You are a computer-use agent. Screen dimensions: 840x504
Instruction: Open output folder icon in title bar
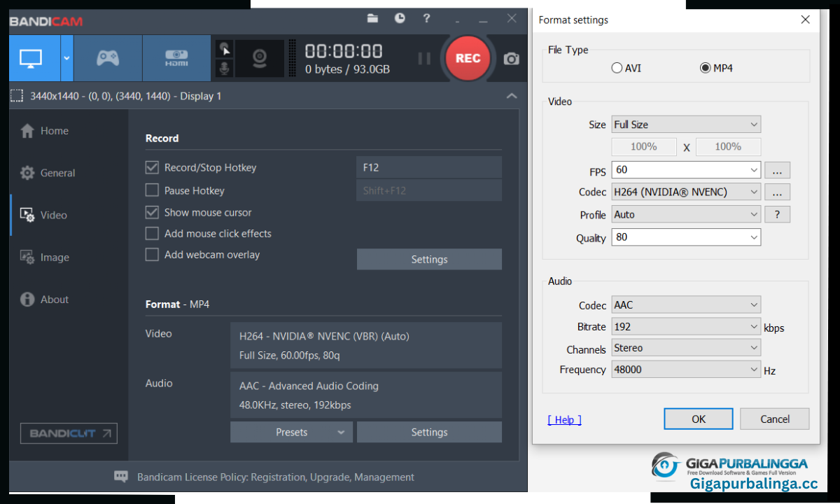tap(372, 18)
